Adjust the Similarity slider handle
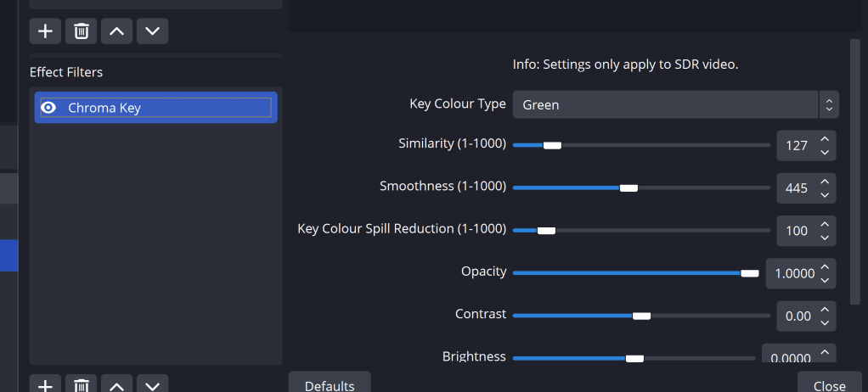Viewport: 868px width, 392px height. pyautogui.click(x=552, y=145)
